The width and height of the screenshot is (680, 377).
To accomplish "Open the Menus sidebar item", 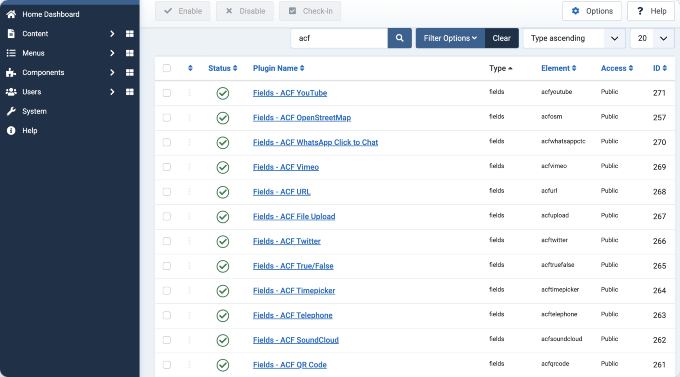I will (x=33, y=53).
